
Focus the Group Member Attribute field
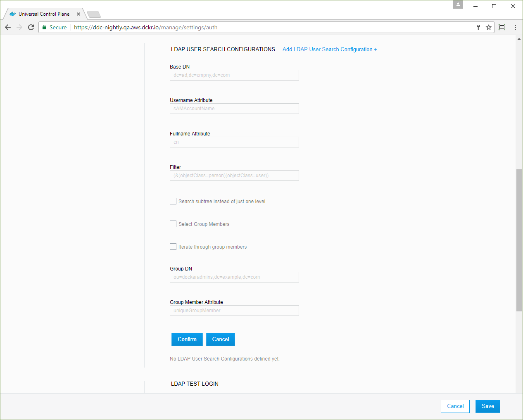click(x=234, y=311)
